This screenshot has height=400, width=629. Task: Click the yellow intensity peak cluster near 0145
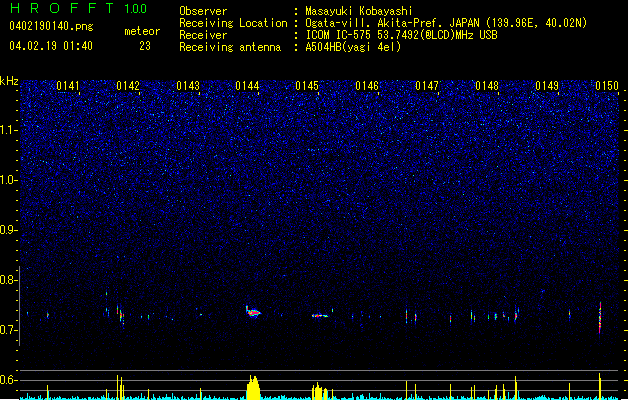click(320, 391)
